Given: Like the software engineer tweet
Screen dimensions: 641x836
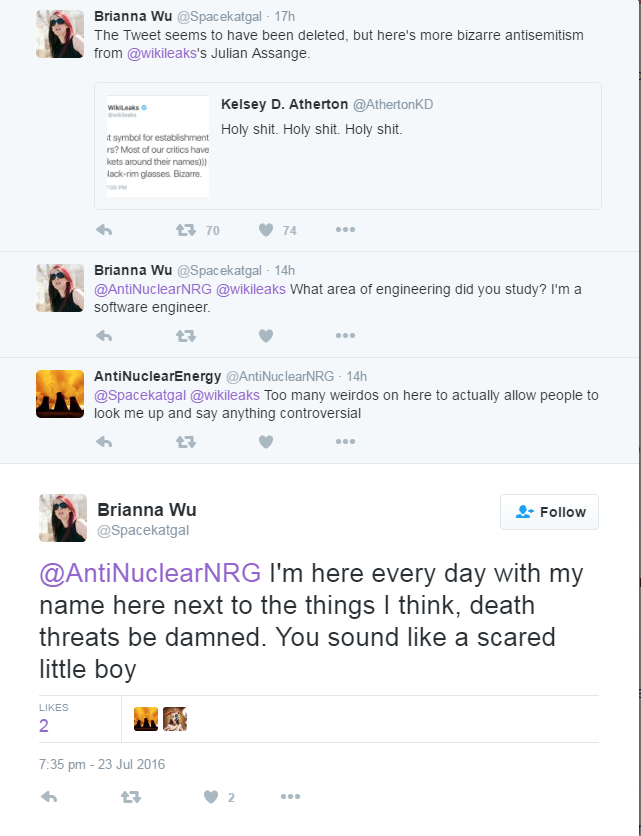Looking at the screenshot, I should pyautogui.click(x=266, y=335).
